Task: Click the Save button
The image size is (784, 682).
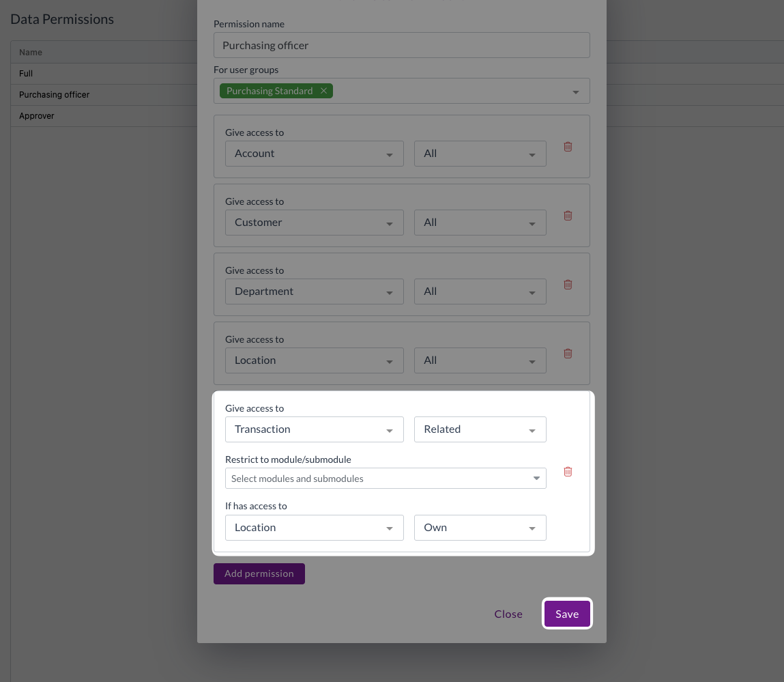Action: [x=566, y=614]
